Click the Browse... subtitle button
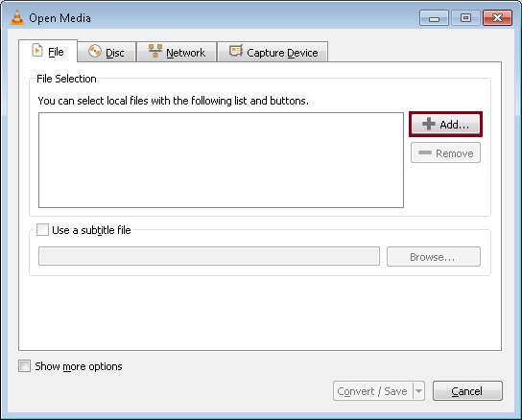 click(x=434, y=257)
